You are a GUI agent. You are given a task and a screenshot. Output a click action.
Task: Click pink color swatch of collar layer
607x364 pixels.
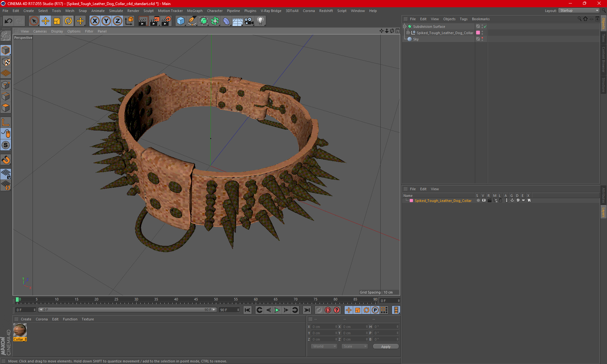point(411,201)
